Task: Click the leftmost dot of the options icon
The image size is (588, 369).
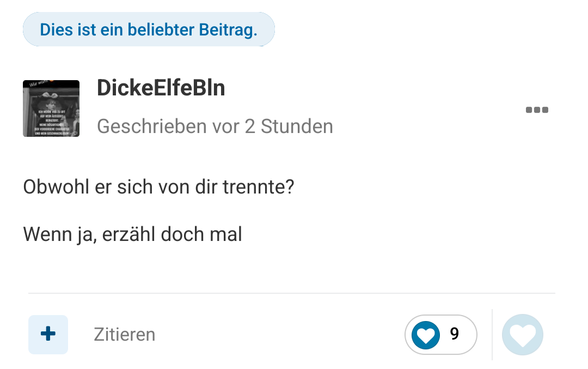Action: 529,110
